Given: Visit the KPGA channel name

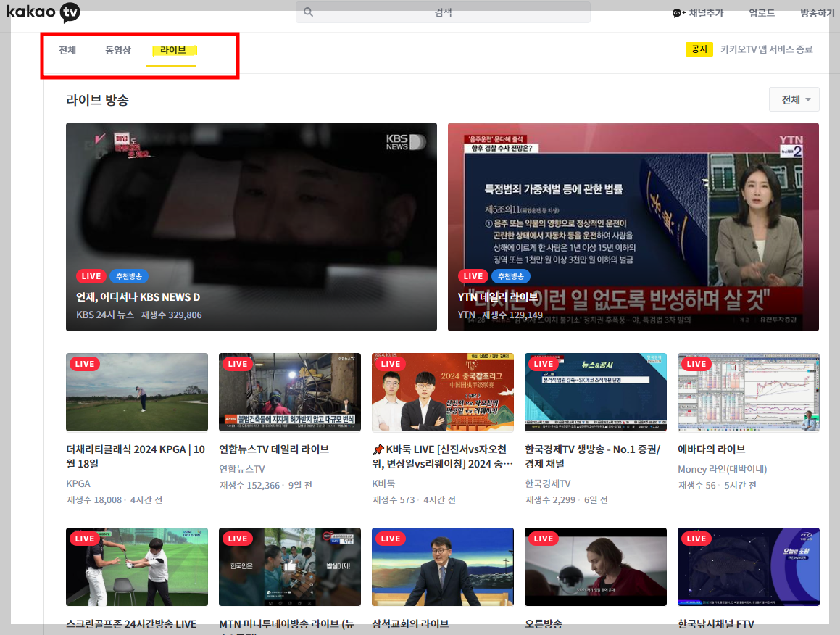Looking at the screenshot, I should pos(78,483).
